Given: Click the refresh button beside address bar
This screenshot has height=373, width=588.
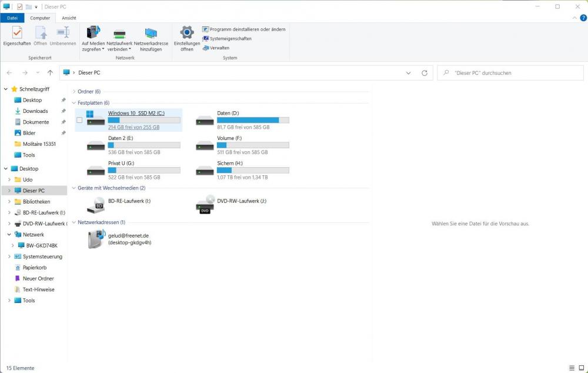Looking at the screenshot, I should point(425,73).
